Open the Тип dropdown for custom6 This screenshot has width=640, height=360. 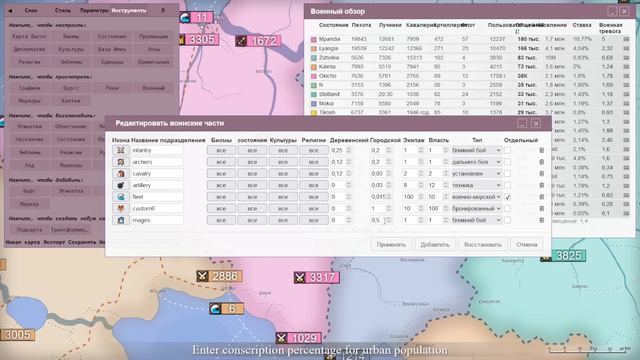click(476, 209)
